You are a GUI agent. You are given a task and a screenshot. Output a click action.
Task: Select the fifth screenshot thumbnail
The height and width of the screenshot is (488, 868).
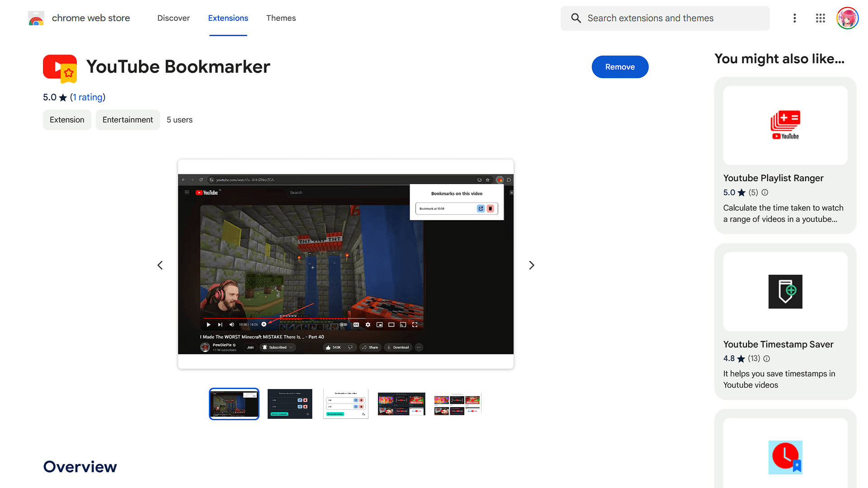458,404
